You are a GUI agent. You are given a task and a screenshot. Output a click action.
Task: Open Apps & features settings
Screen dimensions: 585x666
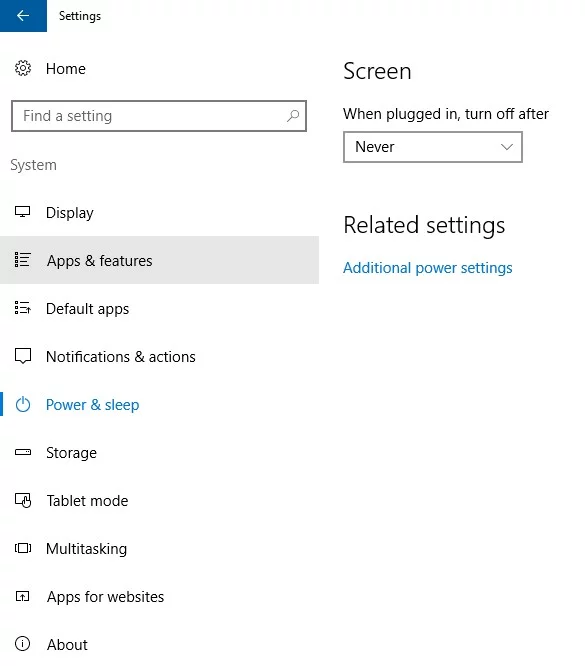[159, 260]
